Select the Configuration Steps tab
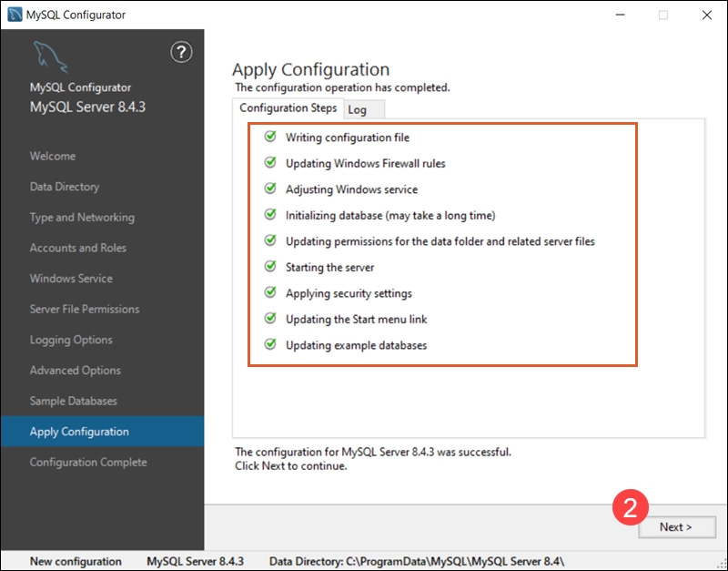The width and height of the screenshot is (728, 571). pos(287,107)
